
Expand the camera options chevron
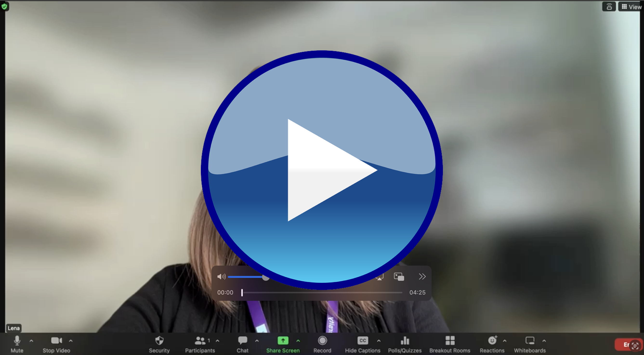point(71,341)
